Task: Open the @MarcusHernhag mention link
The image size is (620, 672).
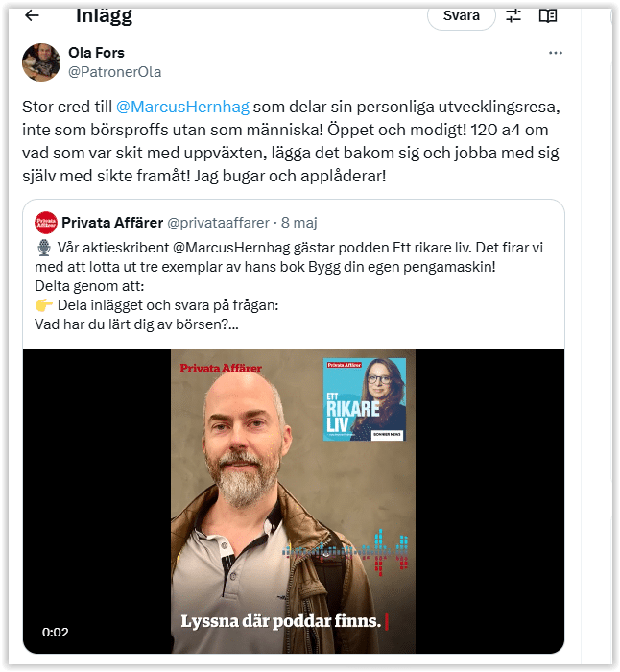Action: point(182,107)
